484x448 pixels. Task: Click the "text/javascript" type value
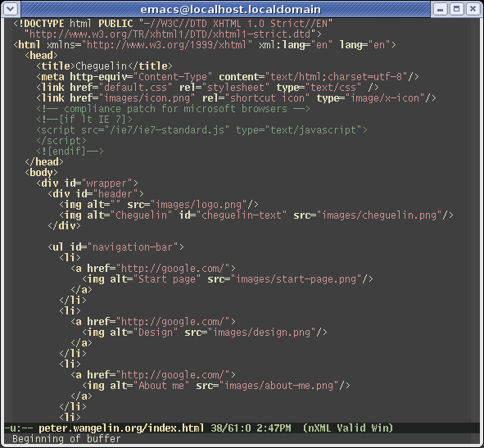[314, 130]
